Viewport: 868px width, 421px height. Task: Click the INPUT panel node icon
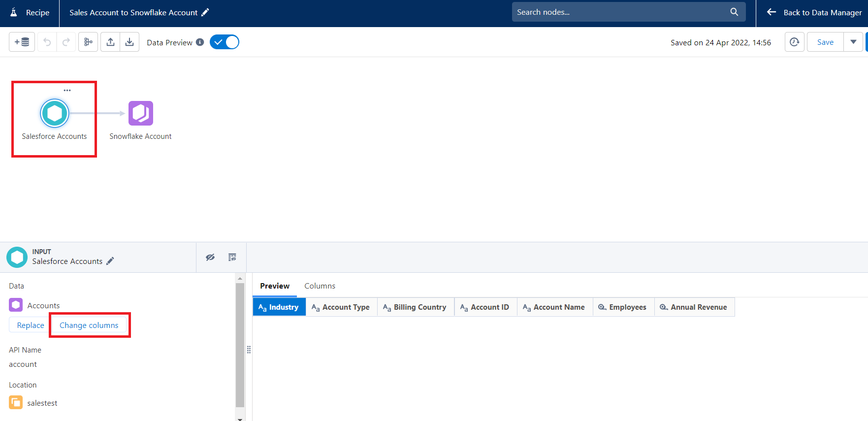17,257
